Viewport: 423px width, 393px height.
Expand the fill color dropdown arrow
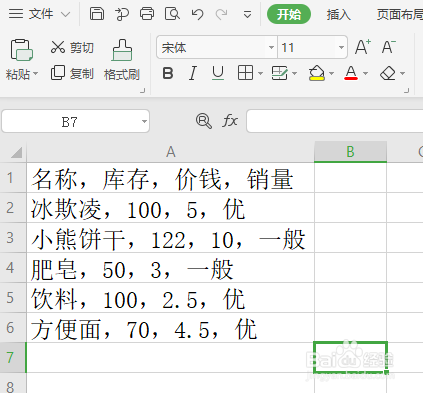pos(331,73)
